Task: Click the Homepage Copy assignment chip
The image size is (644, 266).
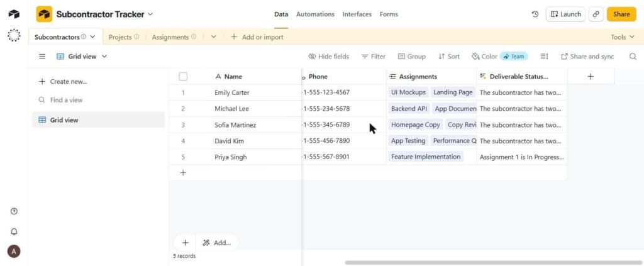Action: [415, 125]
